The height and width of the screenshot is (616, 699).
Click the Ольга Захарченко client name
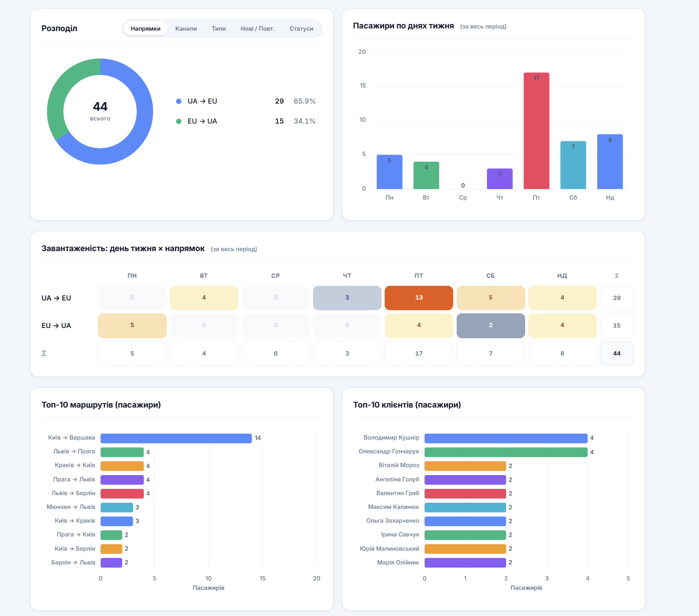pyautogui.click(x=393, y=521)
